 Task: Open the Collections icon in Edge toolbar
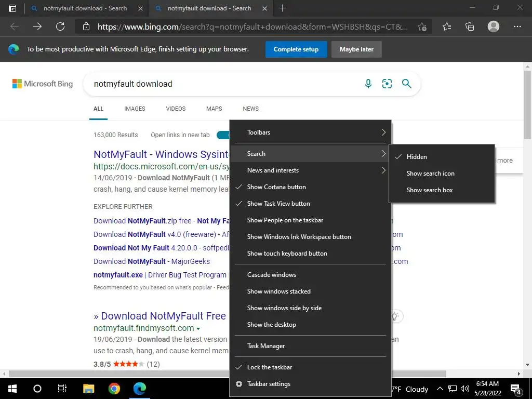tap(470, 26)
